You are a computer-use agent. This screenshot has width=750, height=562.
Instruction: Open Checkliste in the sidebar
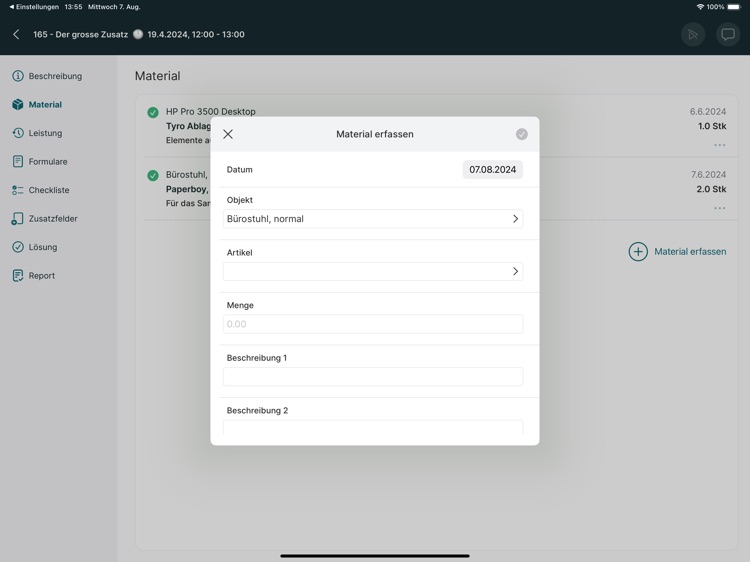coord(41,190)
